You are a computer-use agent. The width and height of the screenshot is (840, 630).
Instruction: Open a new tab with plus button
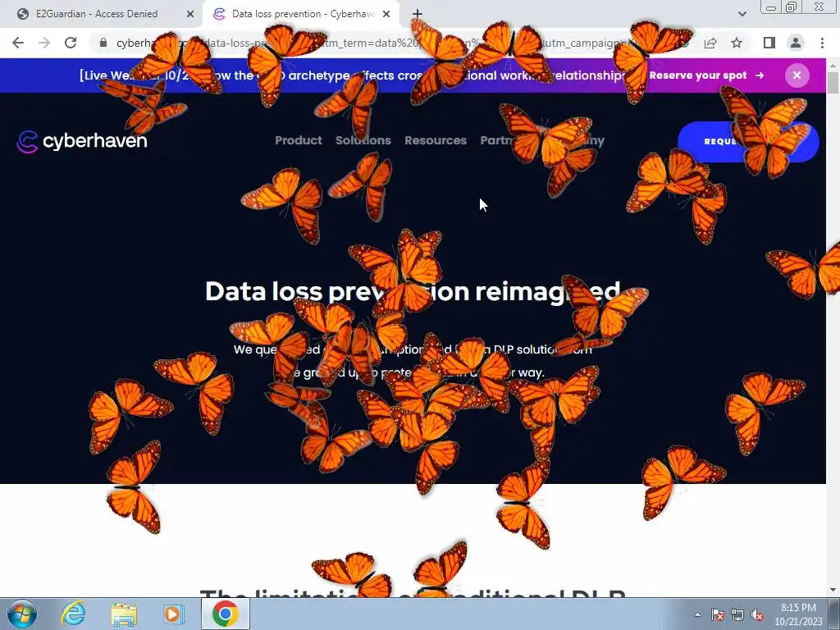coord(418,14)
